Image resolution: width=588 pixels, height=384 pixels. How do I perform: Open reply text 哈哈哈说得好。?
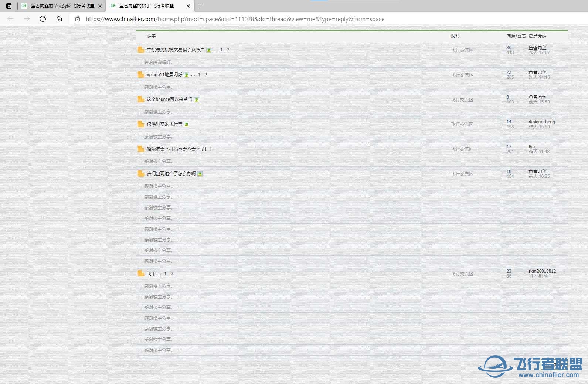coord(159,62)
